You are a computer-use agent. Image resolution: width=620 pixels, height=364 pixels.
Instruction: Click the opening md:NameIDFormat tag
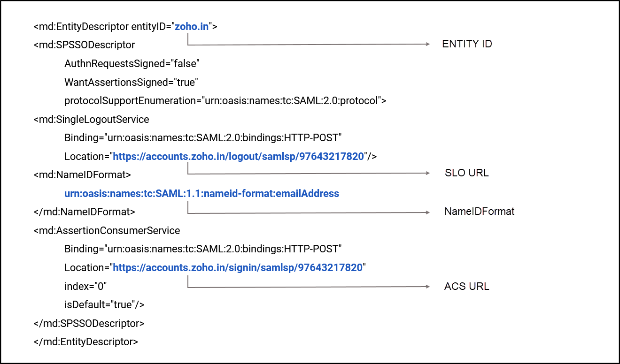pos(82,175)
